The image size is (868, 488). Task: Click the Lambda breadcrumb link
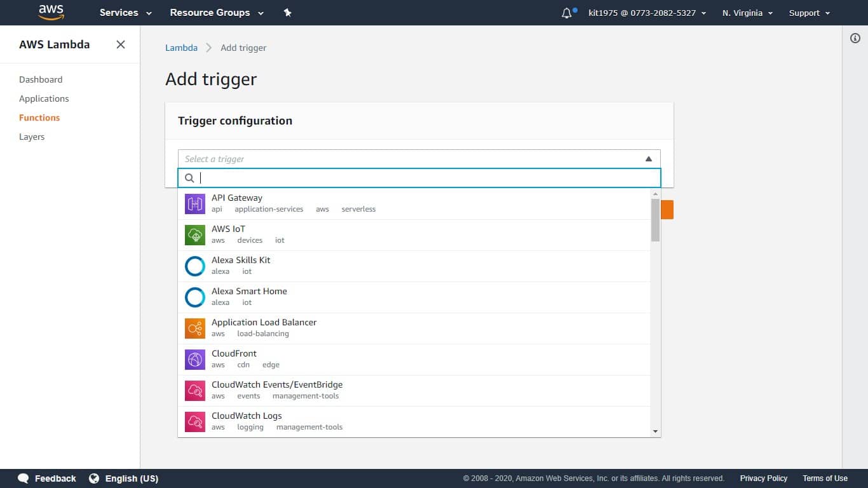point(181,48)
